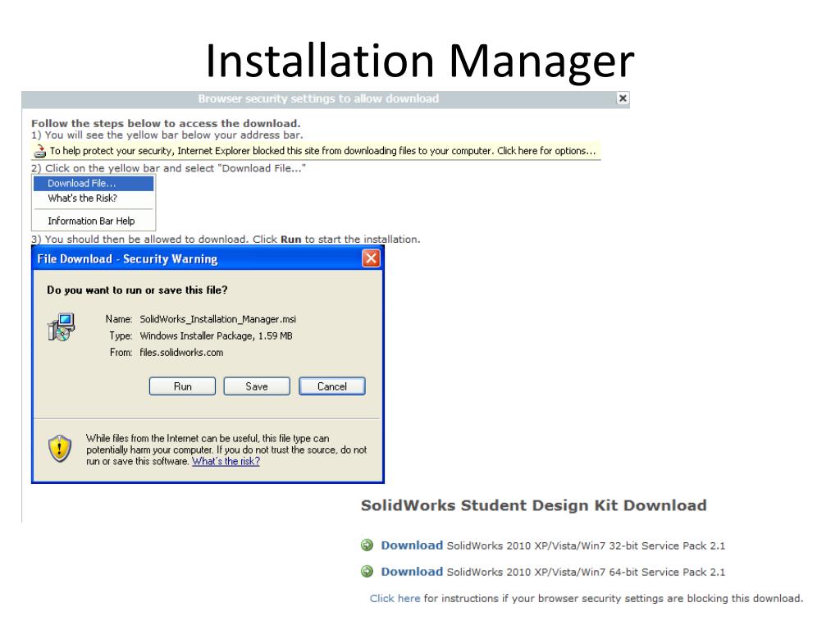Open "Information Bar Help" menu item
Image resolution: width=840 pixels, height=630 pixels.
tap(94, 221)
